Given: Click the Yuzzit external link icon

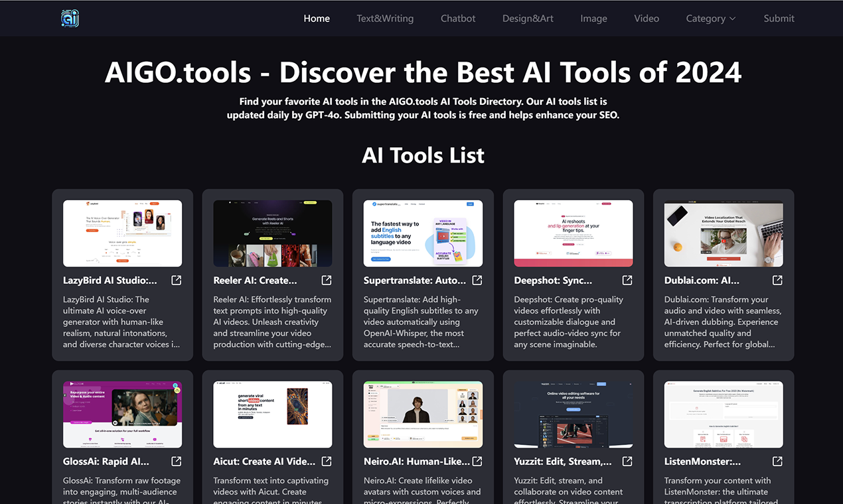Looking at the screenshot, I should coord(627,461).
